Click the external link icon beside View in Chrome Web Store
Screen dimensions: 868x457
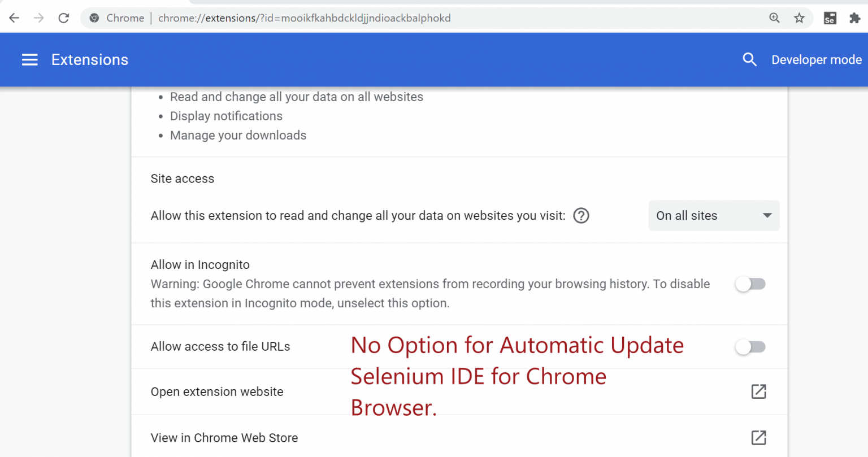click(759, 438)
